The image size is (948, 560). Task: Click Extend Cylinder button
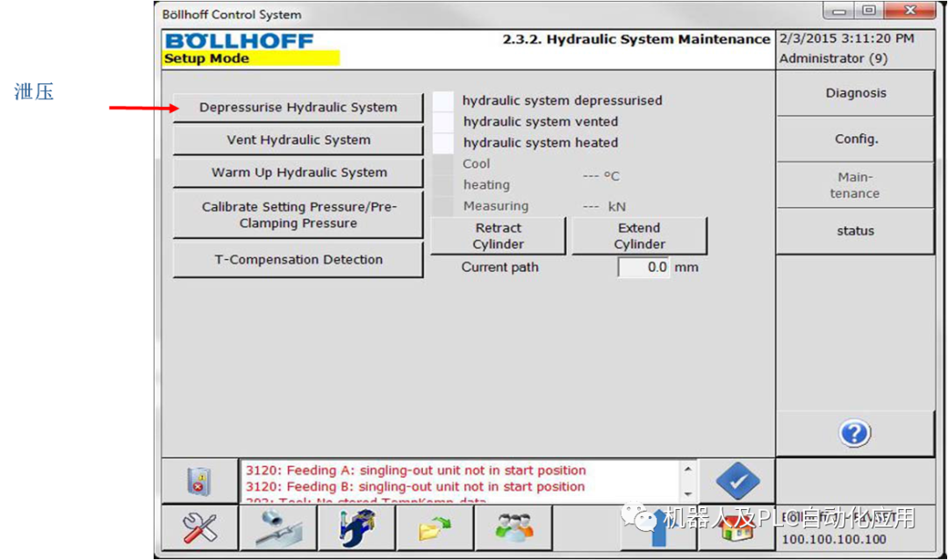pos(639,236)
